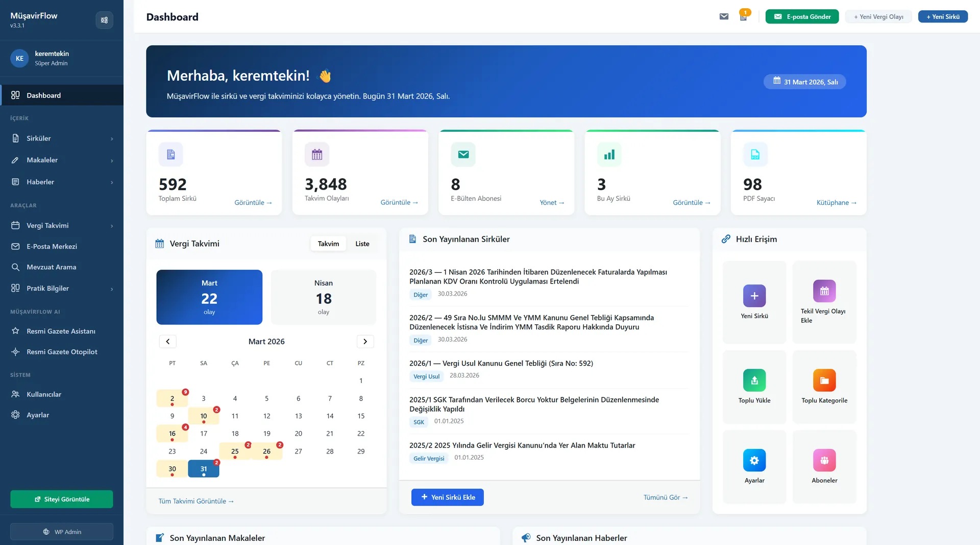Viewport: 980px width, 545px height.
Task: Click Görüntüle link on Toplam Sirkü card
Action: pyautogui.click(x=253, y=203)
